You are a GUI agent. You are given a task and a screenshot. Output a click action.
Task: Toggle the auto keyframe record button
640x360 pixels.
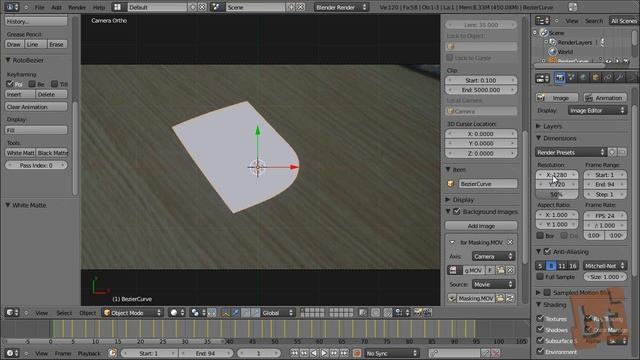click(357, 353)
